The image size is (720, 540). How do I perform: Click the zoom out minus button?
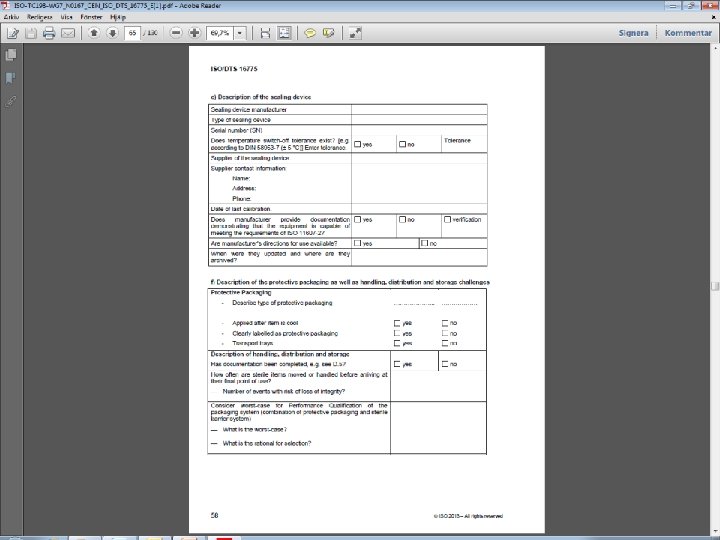(x=176, y=33)
